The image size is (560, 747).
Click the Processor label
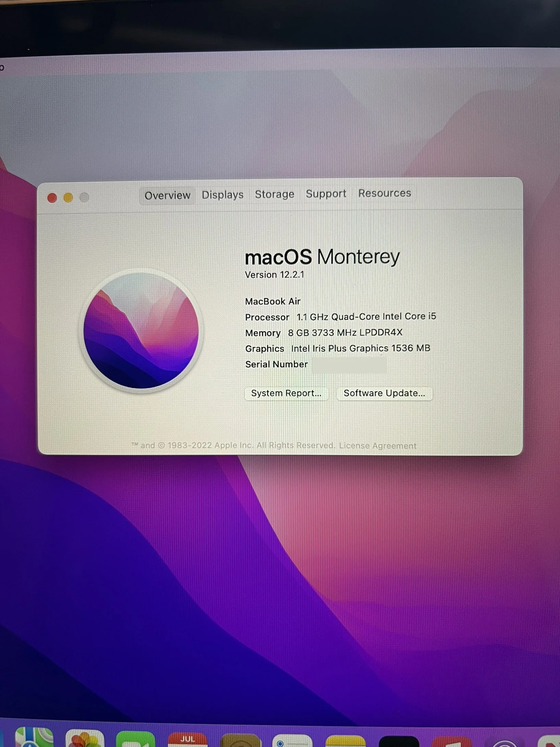[267, 317]
